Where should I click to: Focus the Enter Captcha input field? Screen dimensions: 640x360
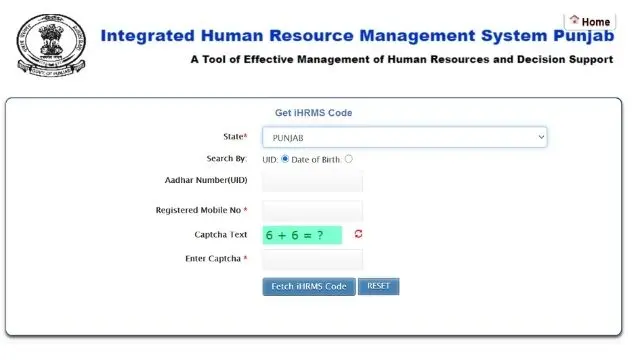pyautogui.click(x=312, y=260)
